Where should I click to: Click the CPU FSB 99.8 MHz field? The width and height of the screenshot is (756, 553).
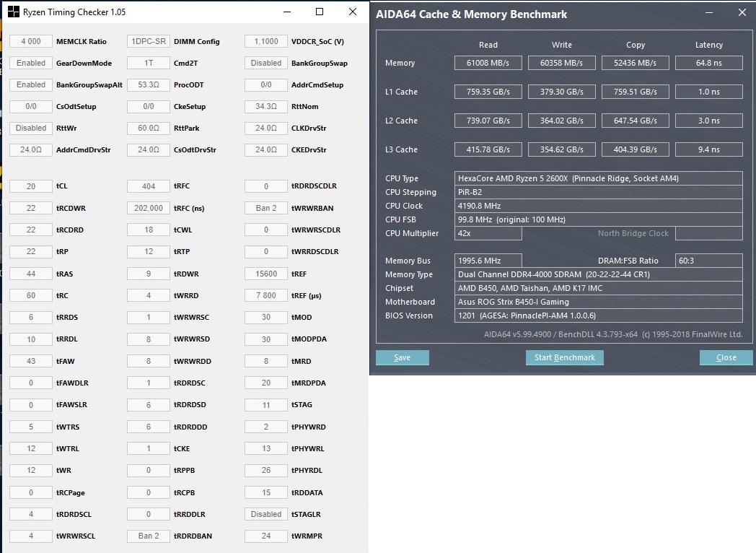coord(598,219)
